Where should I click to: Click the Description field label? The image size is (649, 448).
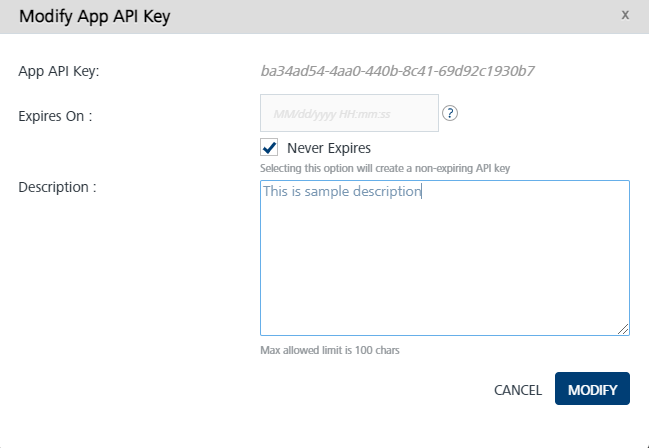[x=57, y=185]
